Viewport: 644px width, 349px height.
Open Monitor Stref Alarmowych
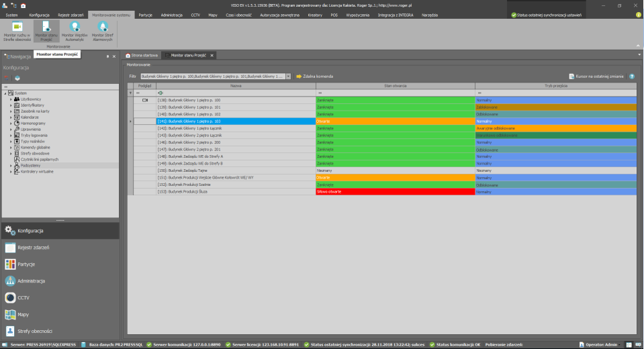coord(103,32)
